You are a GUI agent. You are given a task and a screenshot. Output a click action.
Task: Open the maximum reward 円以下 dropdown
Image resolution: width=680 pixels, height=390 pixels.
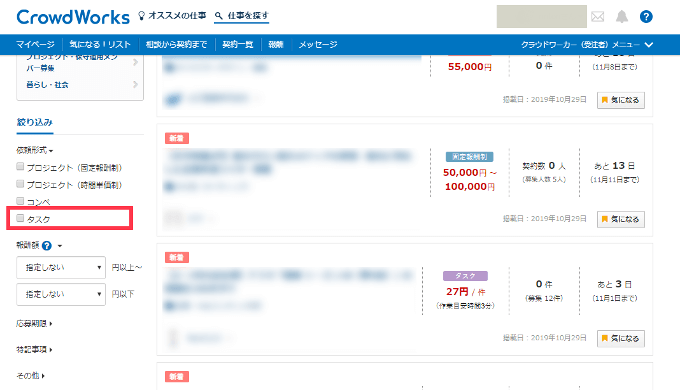[61, 294]
